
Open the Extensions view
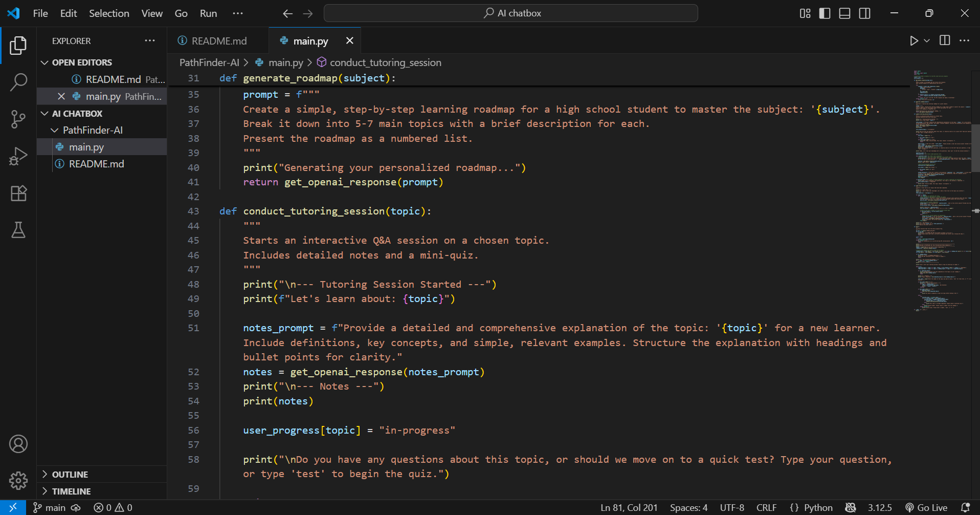click(18, 193)
